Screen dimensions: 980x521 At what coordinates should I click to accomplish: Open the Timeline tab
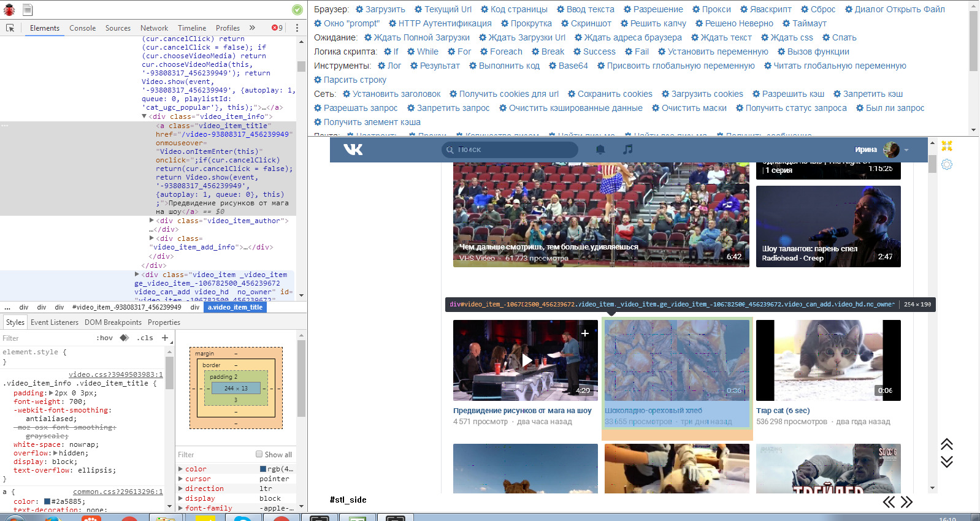click(192, 28)
